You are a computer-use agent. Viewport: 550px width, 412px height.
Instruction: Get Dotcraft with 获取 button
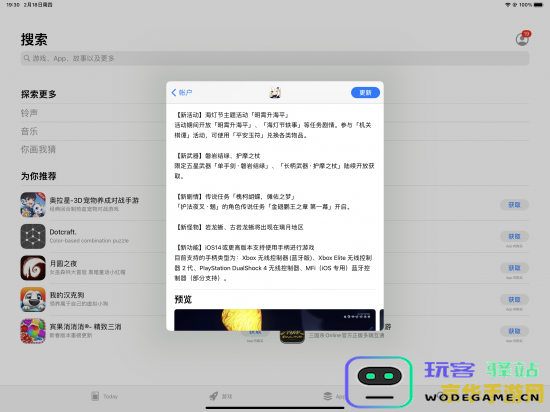coord(514,236)
